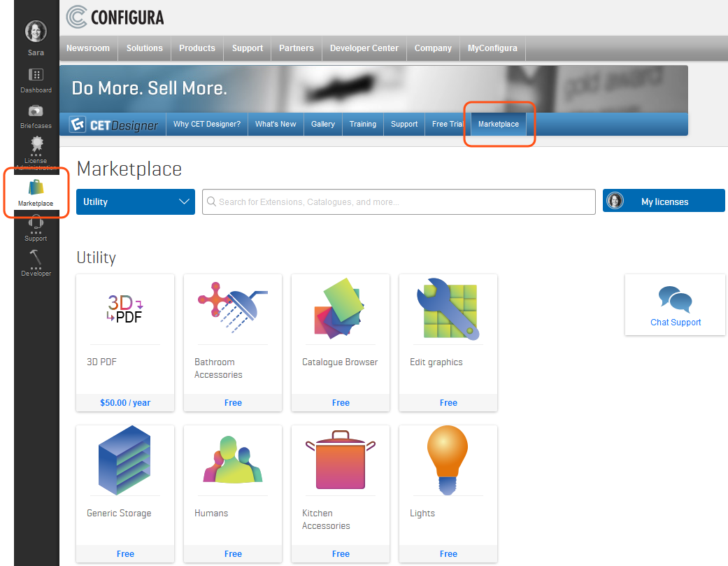Click the 3D PDF extension icon
This screenshot has height=566, width=728.
click(125, 309)
